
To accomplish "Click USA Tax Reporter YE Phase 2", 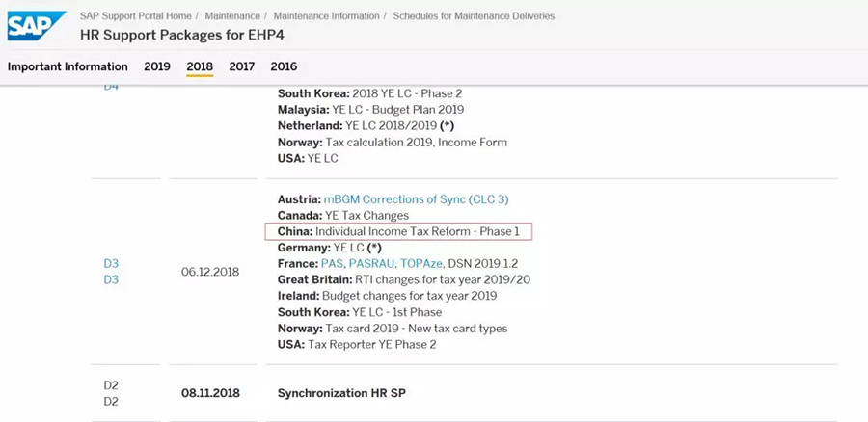I will pyautogui.click(x=357, y=345).
